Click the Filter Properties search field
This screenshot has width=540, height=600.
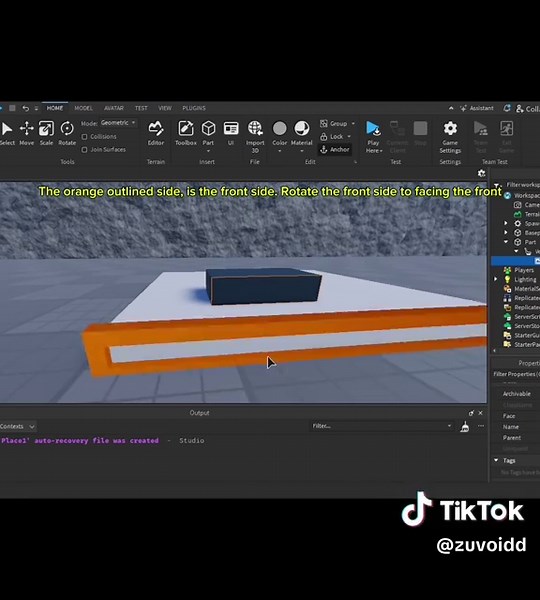point(516,374)
